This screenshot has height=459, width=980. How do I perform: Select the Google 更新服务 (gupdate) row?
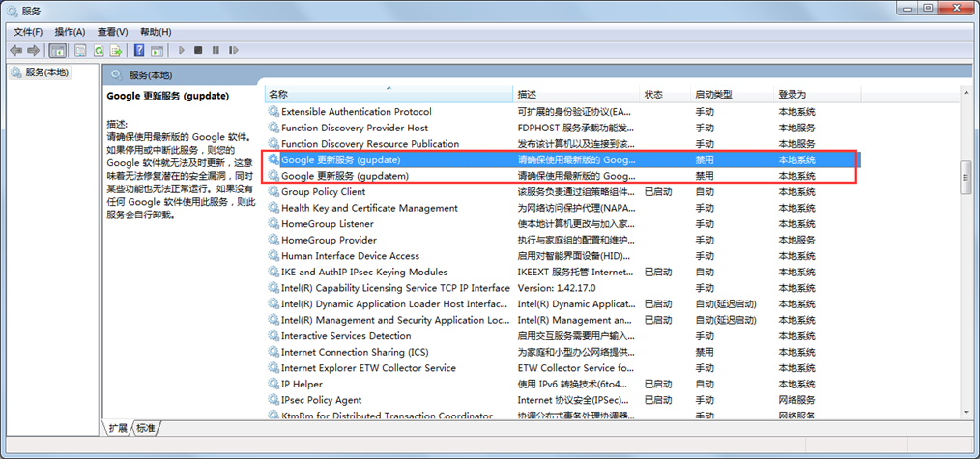[x=562, y=159]
